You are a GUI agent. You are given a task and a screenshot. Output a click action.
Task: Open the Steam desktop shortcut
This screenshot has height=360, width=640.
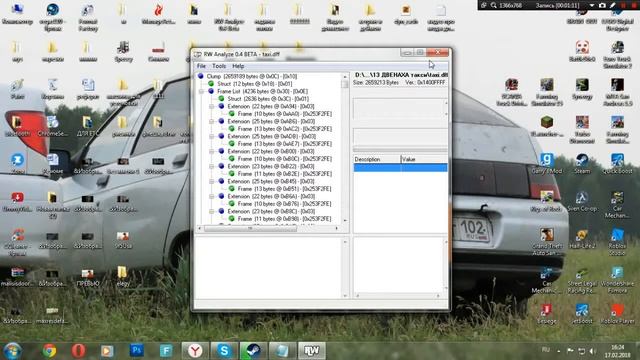click(x=582, y=164)
